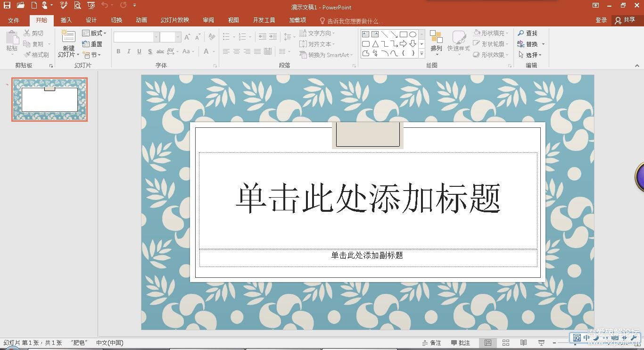Toggle Italic formatting
The image size is (644, 350).
[x=129, y=51]
